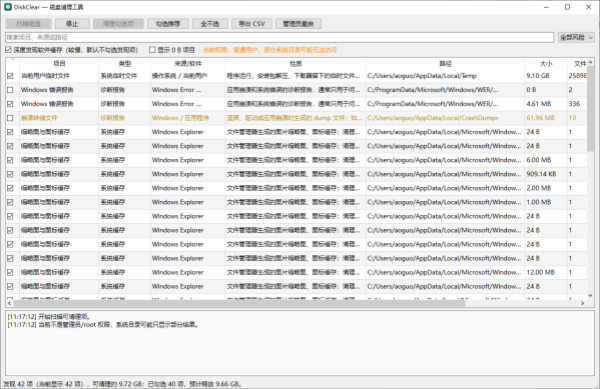Click the DiskClear app icon in title bar
Screen dimensions: 600x389
[8, 7]
